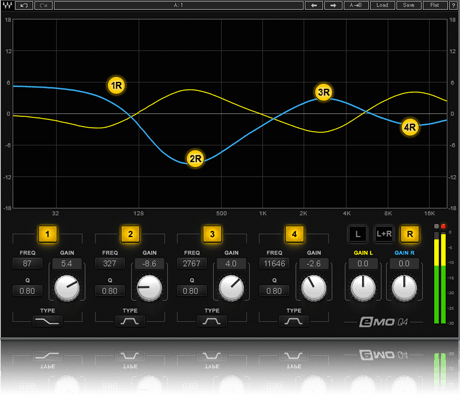
Task: Toggle band 4 on/off button
Action: pos(294,234)
